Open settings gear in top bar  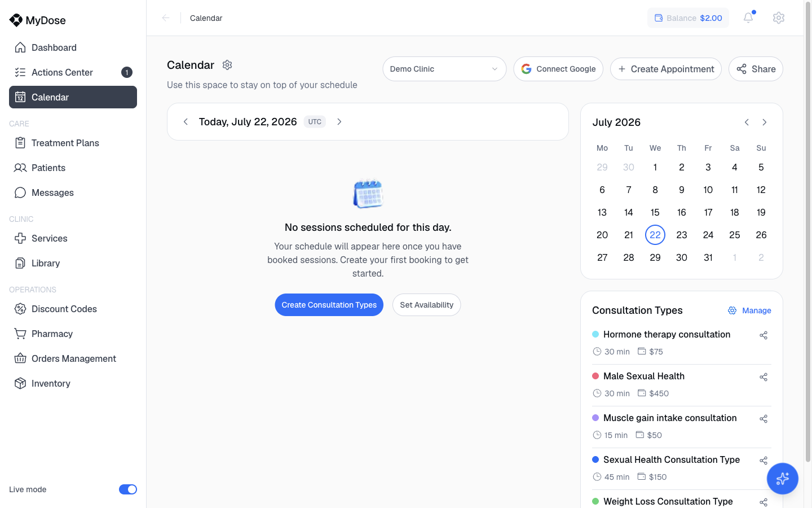pyautogui.click(x=779, y=17)
